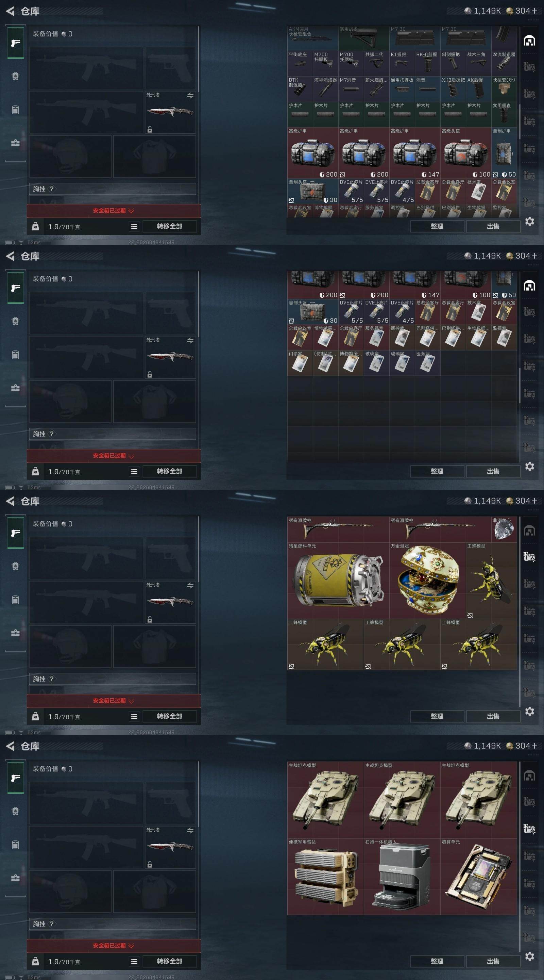The width and height of the screenshot is (544, 980).
Task: Pick the 非洲之心 diamond item
Action: (504, 529)
